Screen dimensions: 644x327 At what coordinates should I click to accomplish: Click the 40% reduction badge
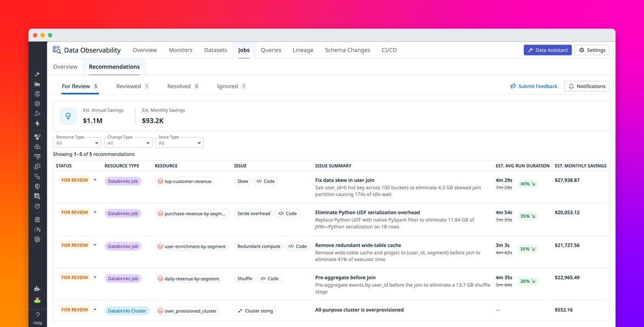coord(528,184)
